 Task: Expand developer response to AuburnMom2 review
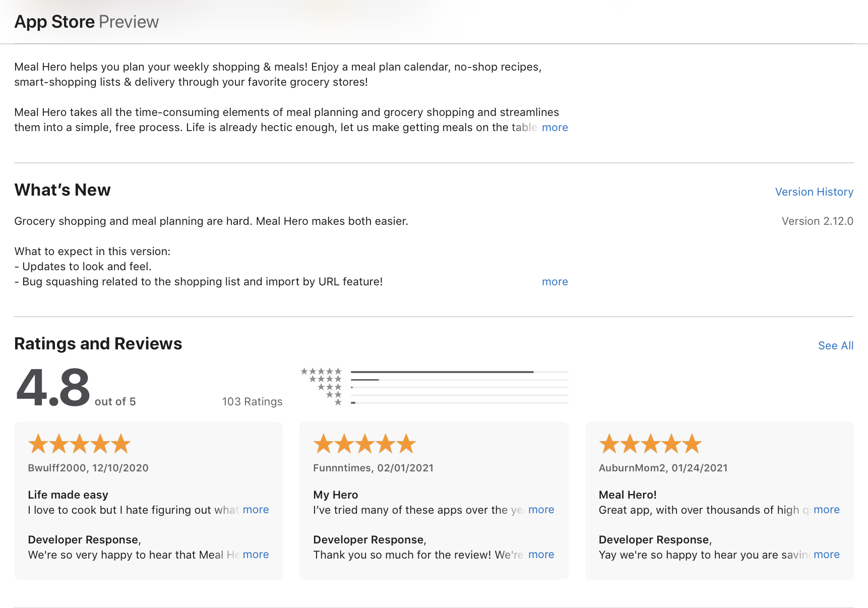click(826, 555)
